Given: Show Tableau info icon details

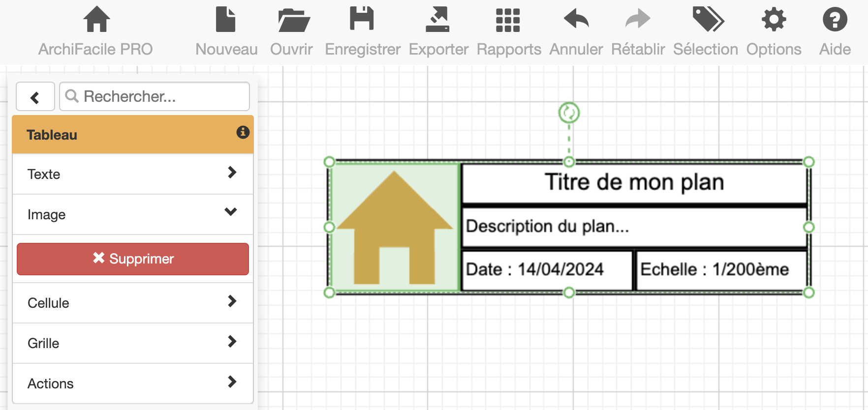Looking at the screenshot, I should click(x=243, y=132).
